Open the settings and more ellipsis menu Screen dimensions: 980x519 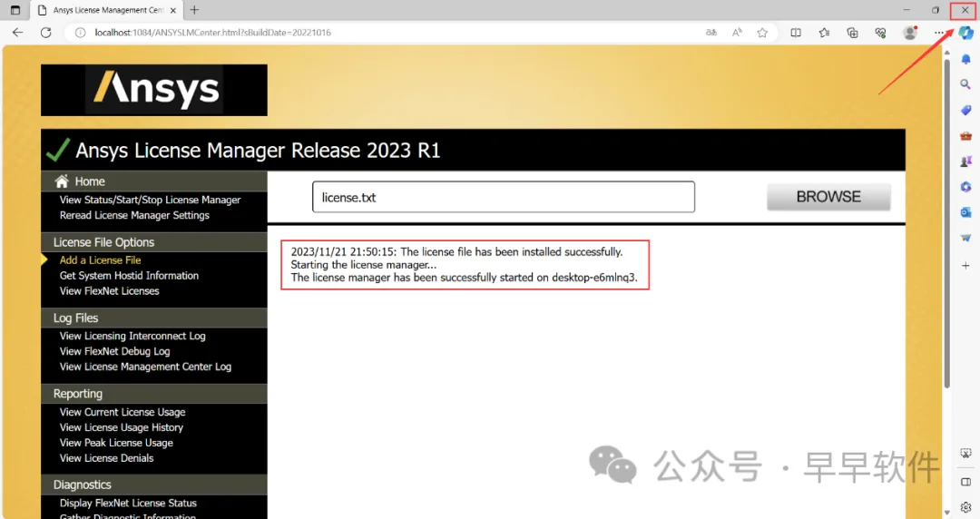click(939, 33)
